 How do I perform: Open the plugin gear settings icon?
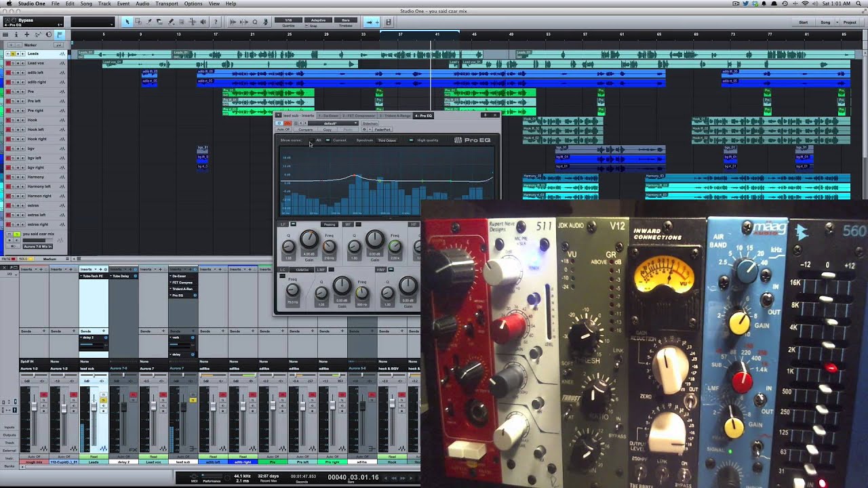(364, 129)
